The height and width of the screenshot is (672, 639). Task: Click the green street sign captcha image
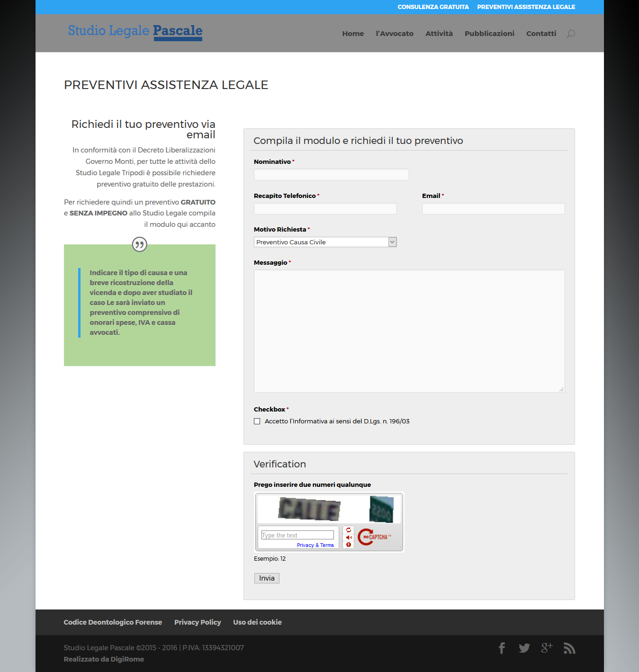[381, 509]
